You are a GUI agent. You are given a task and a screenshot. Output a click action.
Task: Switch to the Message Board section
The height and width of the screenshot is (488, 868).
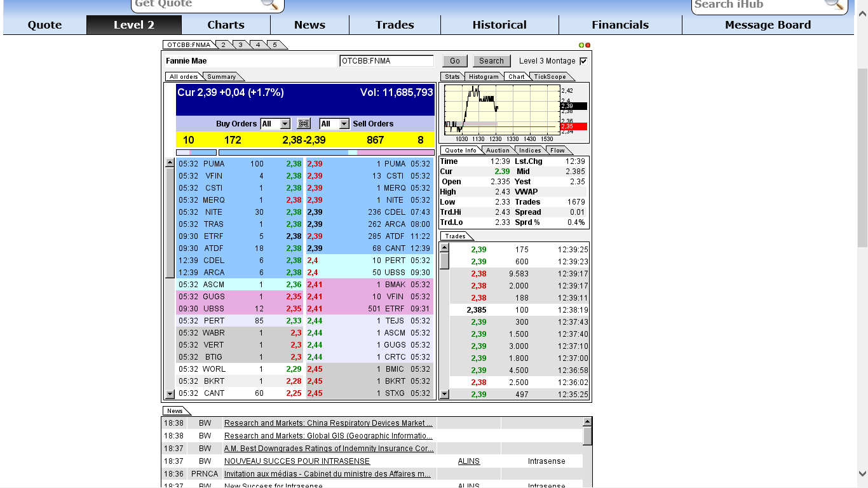[767, 25]
